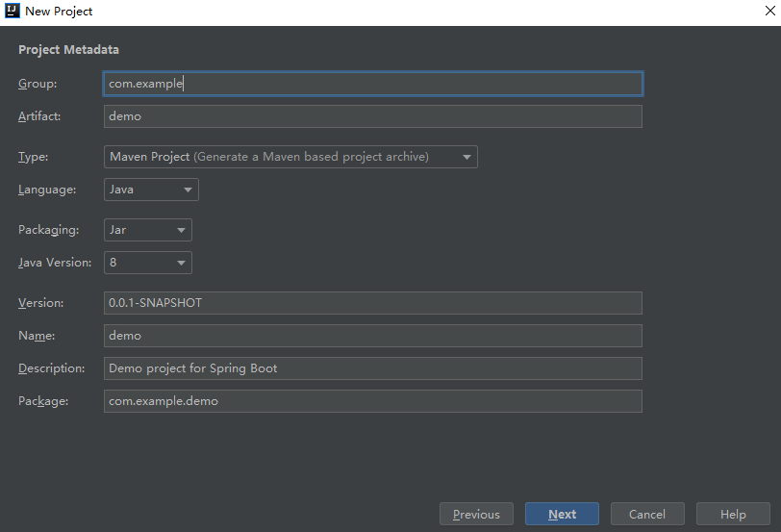The image size is (781, 532).
Task: Go back with the Previous button
Action: 476,514
